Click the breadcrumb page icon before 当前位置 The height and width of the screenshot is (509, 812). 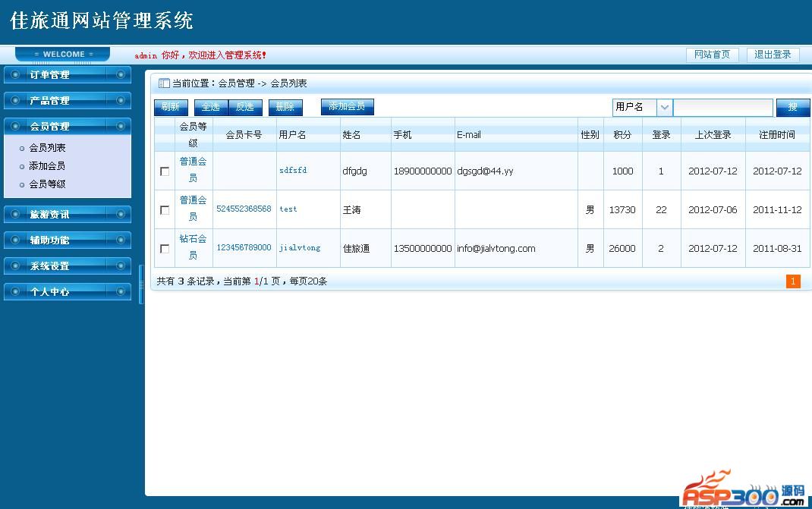[x=164, y=83]
